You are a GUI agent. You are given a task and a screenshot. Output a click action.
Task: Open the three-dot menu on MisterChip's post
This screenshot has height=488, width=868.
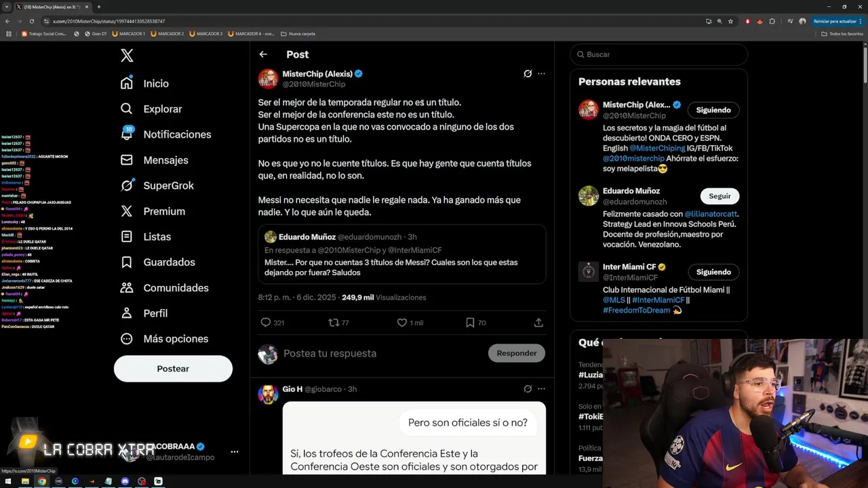tap(541, 74)
